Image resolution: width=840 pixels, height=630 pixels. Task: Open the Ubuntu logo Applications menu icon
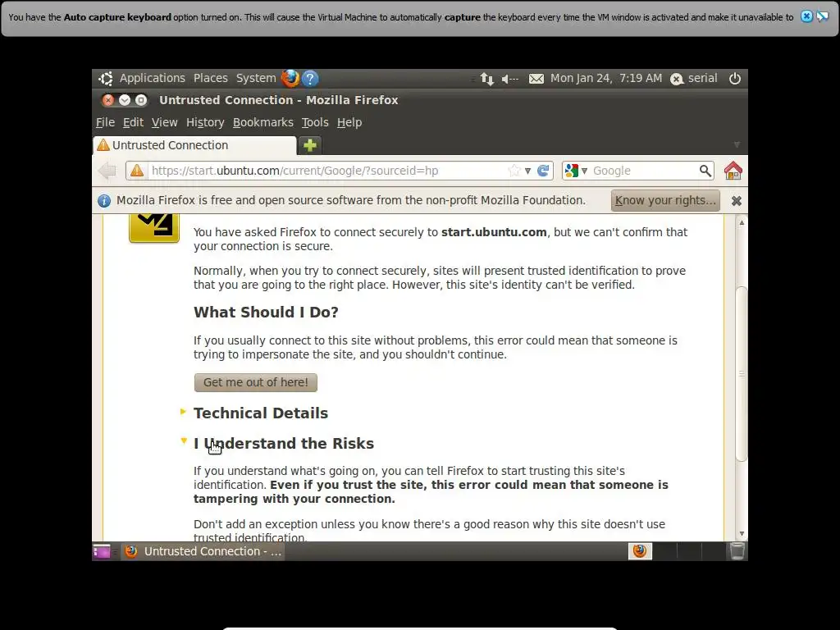point(106,79)
